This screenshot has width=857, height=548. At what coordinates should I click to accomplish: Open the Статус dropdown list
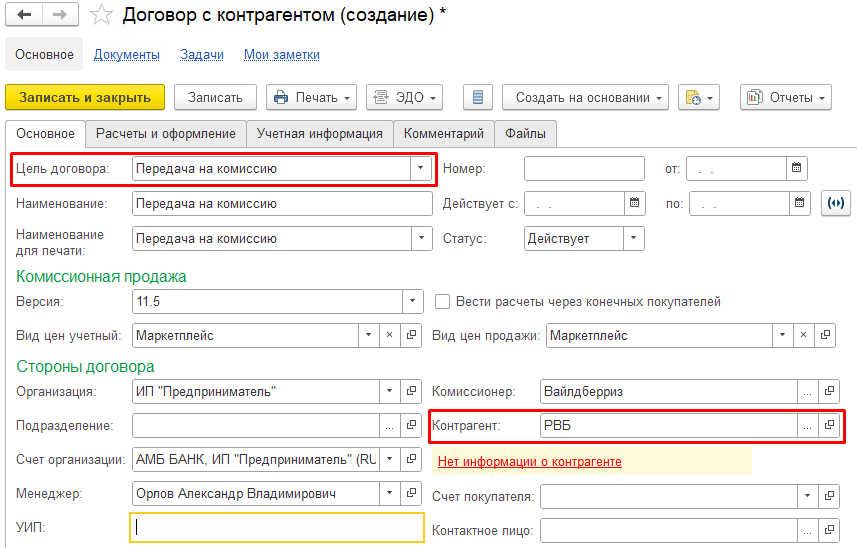[634, 239]
